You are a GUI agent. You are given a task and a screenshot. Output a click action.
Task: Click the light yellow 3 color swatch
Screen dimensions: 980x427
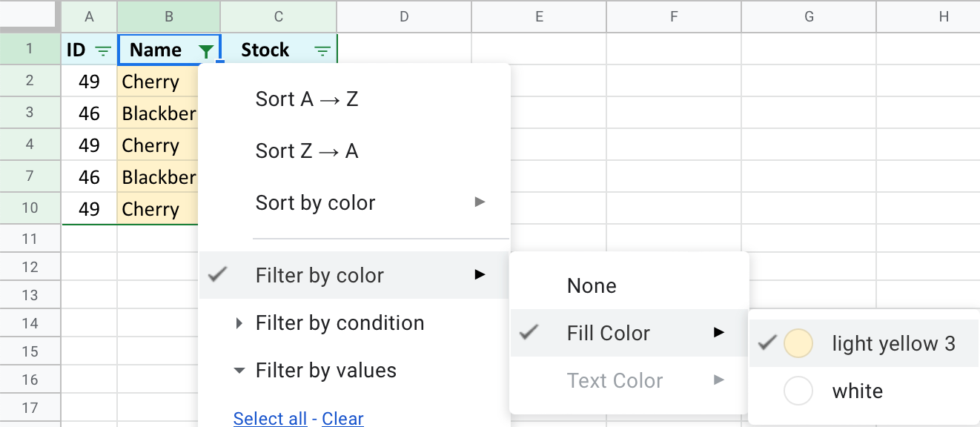[x=798, y=343]
